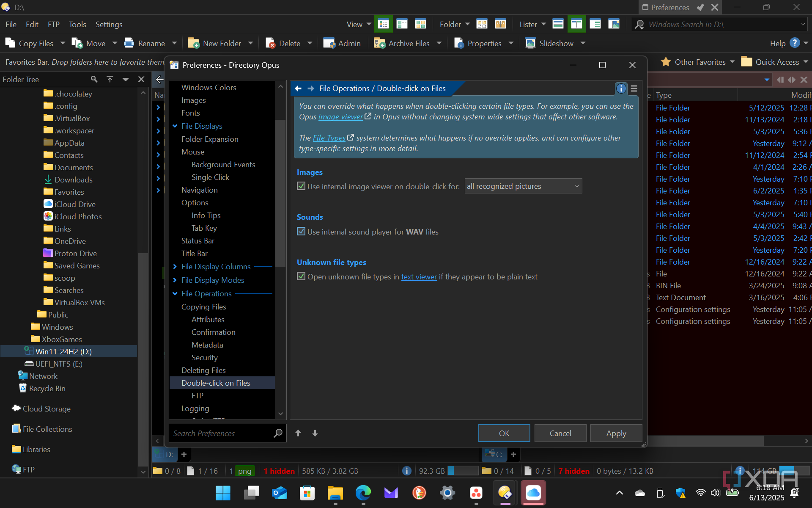This screenshot has height=508, width=812.
Task: Open Microsoft Edge from the taskbar
Action: point(363,493)
